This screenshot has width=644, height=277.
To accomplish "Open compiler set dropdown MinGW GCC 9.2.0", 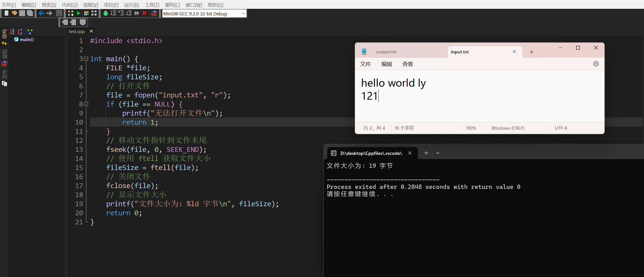I will pos(204,14).
